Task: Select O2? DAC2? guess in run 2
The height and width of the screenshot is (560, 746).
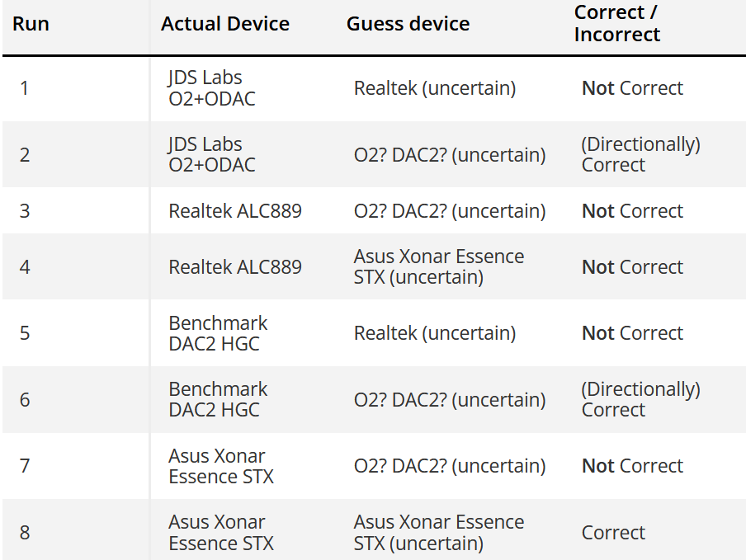Action: [x=450, y=155]
